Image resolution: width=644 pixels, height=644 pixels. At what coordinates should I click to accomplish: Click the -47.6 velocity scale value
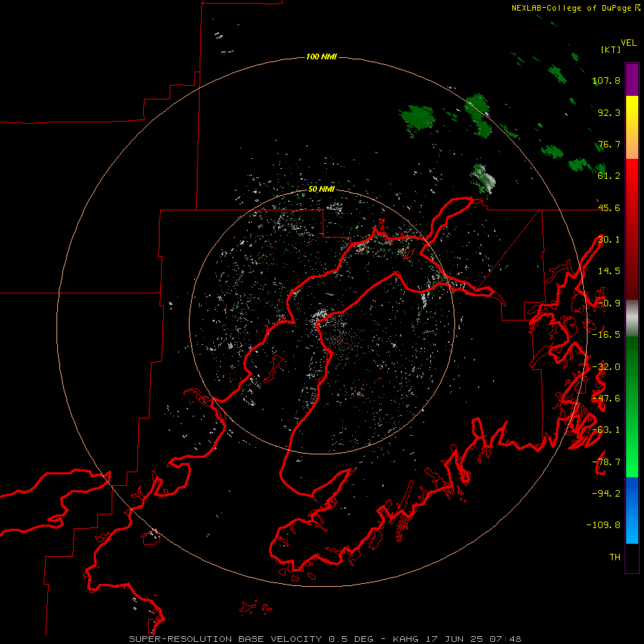coord(606,399)
